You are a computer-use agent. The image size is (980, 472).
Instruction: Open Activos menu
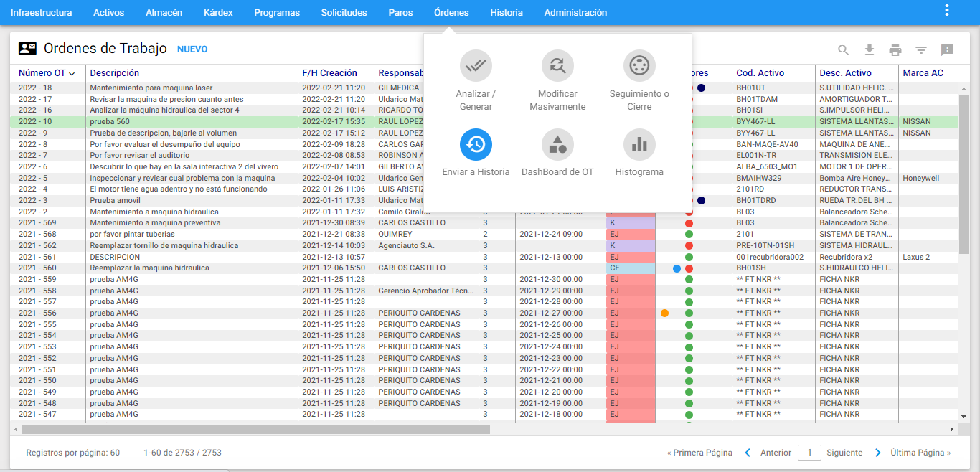coord(109,12)
